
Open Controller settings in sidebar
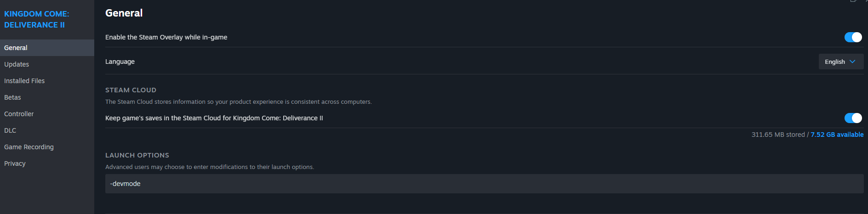pyautogui.click(x=19, y=114)
